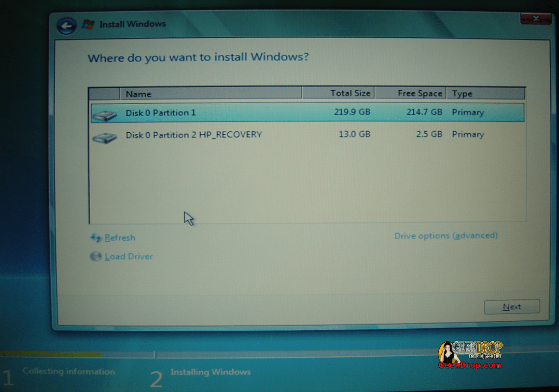This screenshot has width=559, height=392.
Task: Click Primary type of Partition 1
Action: pos(468,112)
